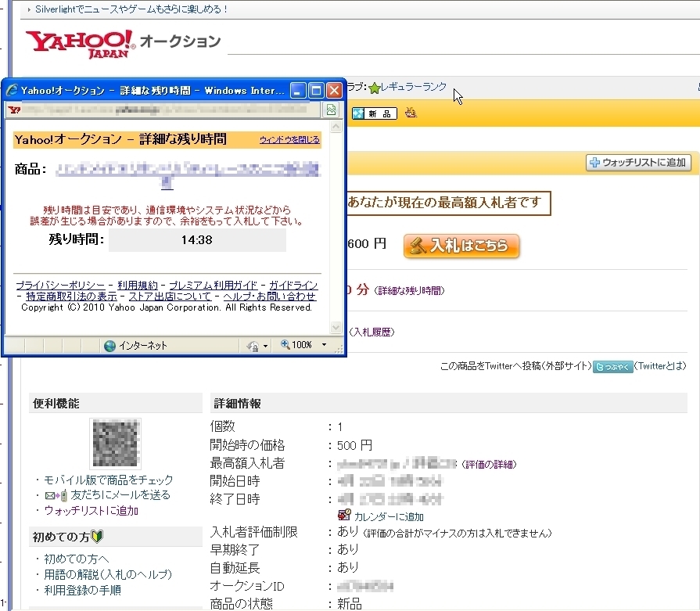This screenshot has height=611, width=700.
Task: Click the popup copyright line text
Action: coord(167,307)
